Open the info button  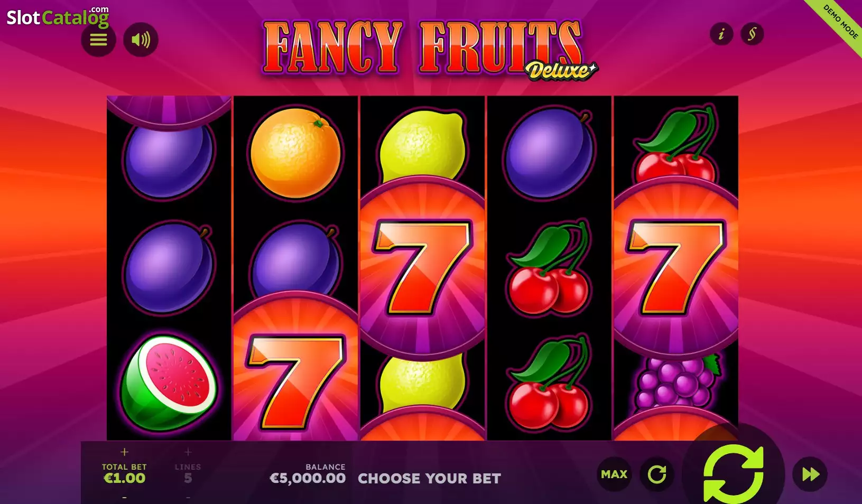721,34
